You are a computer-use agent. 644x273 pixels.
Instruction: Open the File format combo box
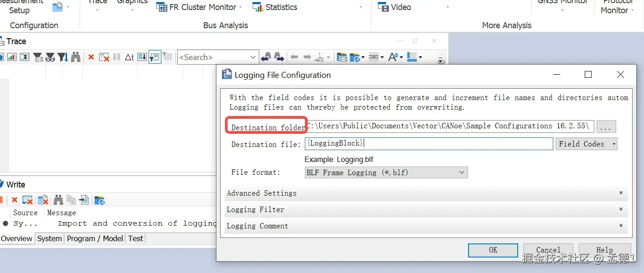coord(386,172)
